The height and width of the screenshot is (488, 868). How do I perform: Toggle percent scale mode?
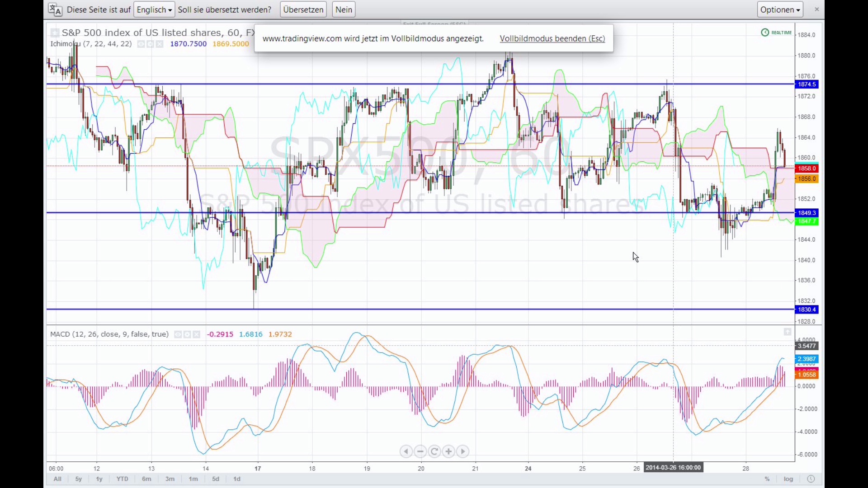point(767,479)
